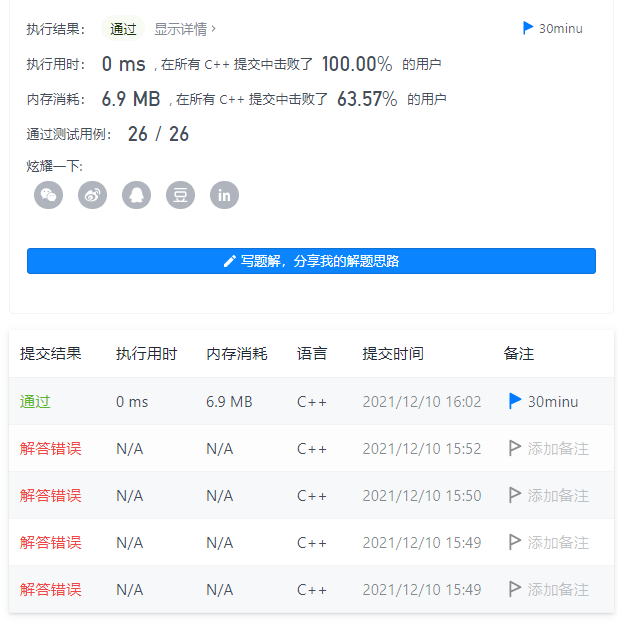
Task: Open 显示详情 to show details
Action: (x=185, y=29)
